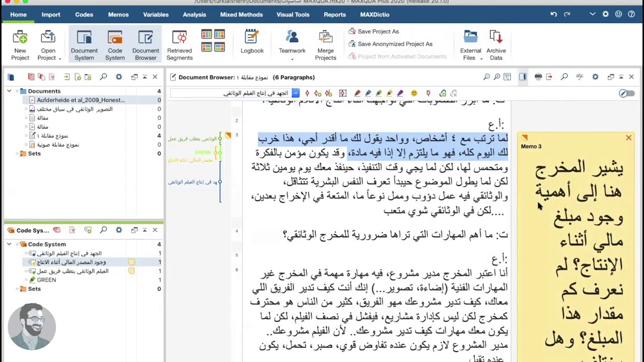Select GREEN code in Code System
The width and height of the screenshot is (644, 362).
pyautogui.click(x=42, y=280)
